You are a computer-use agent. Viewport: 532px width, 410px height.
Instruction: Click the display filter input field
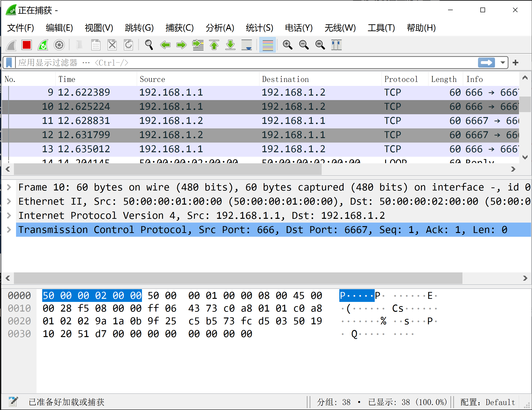click(x=246, y=63)
